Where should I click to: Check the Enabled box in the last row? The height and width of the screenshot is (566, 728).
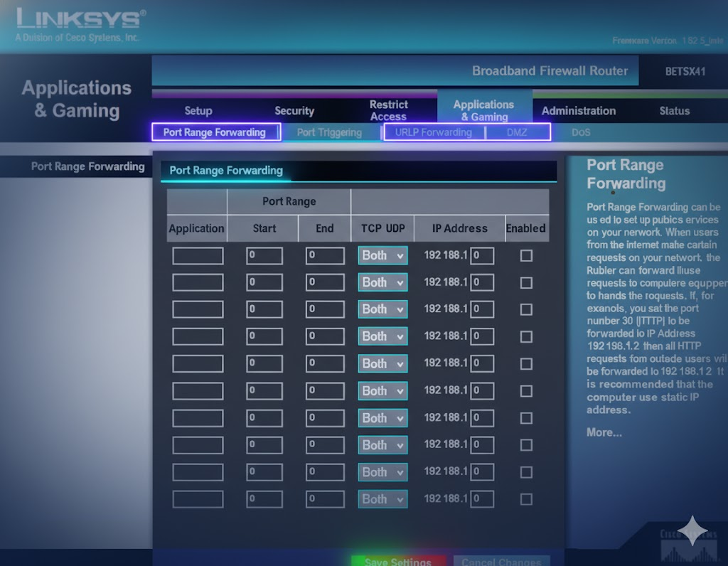tap(526, 499)
